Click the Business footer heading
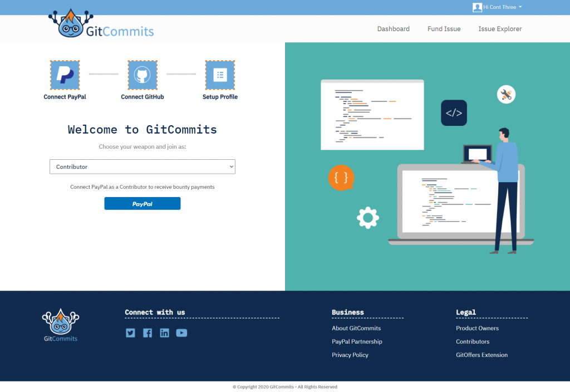 pyautogui.click(x=347, y=312)
